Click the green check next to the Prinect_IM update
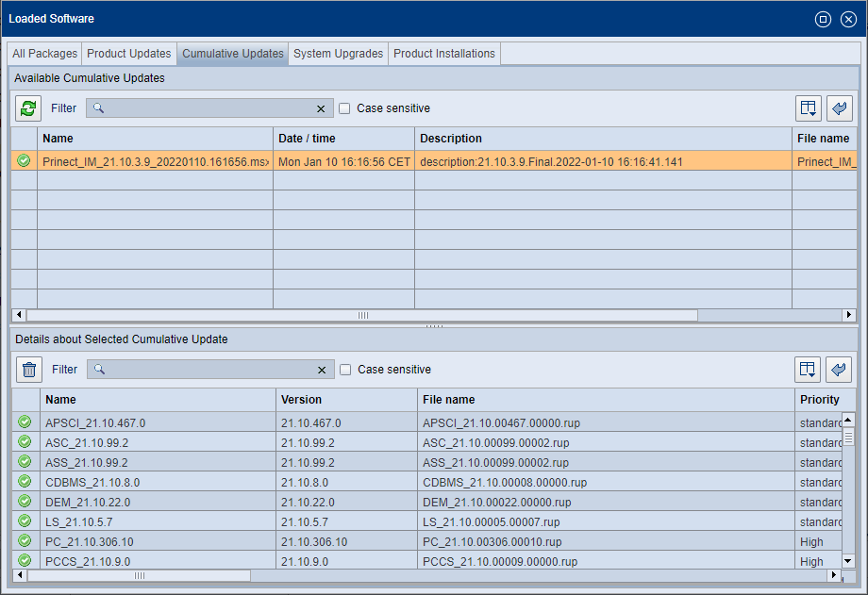868x595 pixels. pos(24,161)
